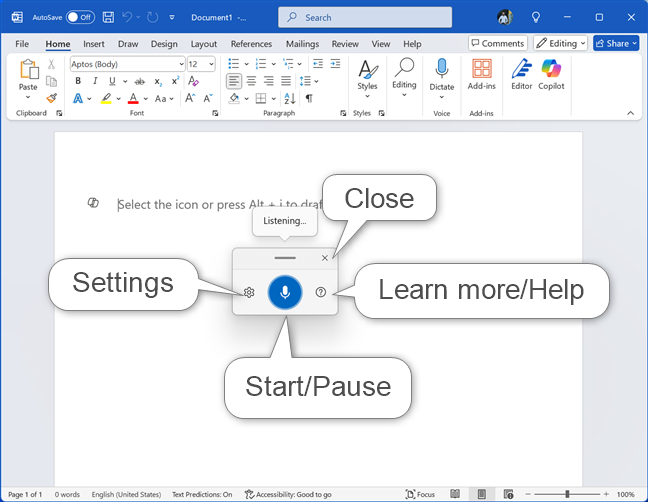The height and width of the screenshot is (502, 648).
Task: Toggle Italic formatting
Action: 95,81
